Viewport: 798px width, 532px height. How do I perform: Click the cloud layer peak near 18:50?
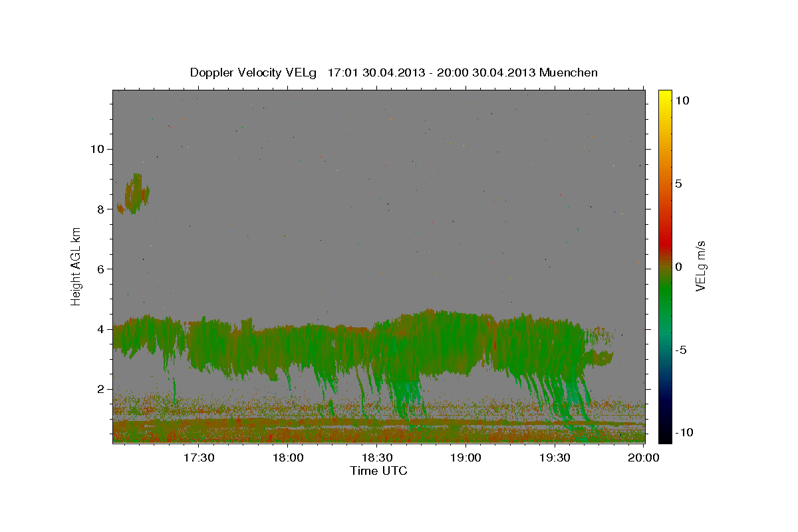point(432,313)
